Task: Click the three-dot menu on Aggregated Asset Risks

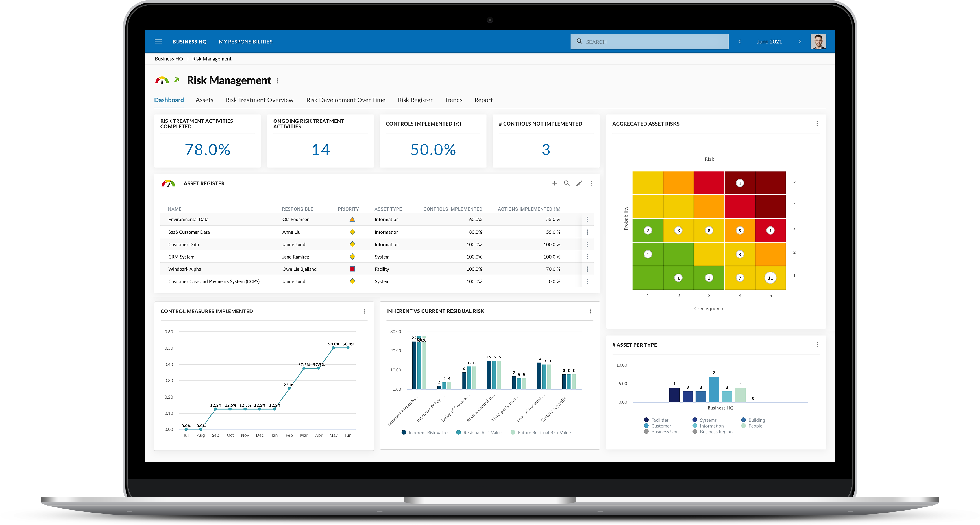Action: pos(817,124)
